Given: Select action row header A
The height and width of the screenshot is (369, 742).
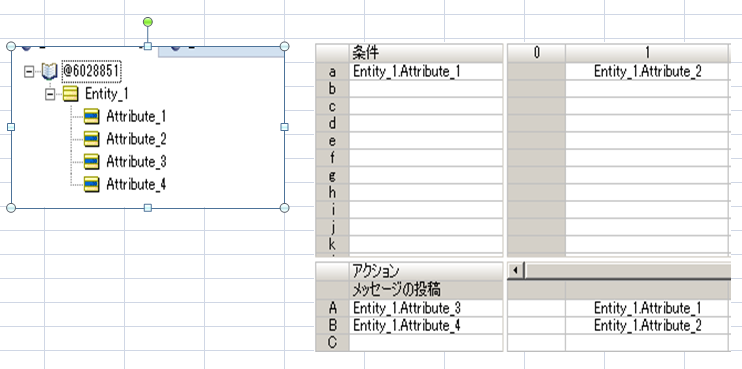Looking at the screenshot, I should coord(332,308).
